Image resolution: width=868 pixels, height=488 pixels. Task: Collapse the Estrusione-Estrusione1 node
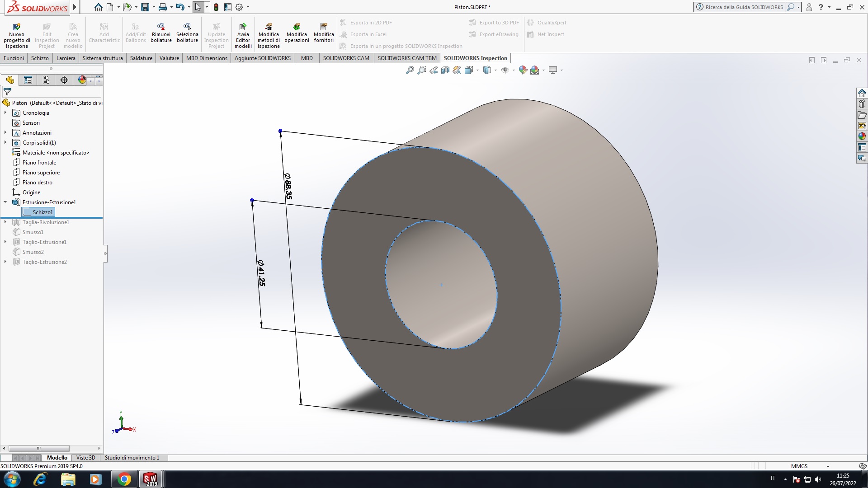(5, 202)
